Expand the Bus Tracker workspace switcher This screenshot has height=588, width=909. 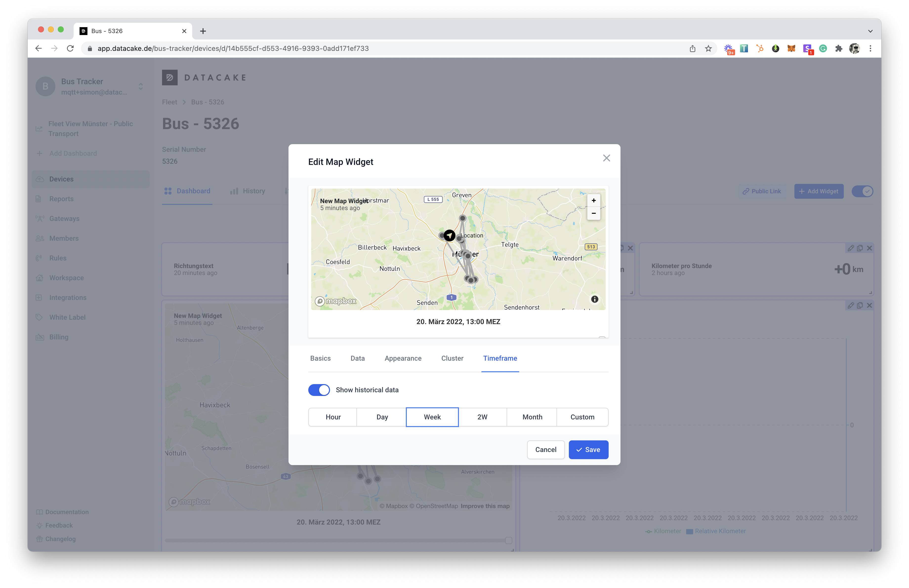[141, 87]
